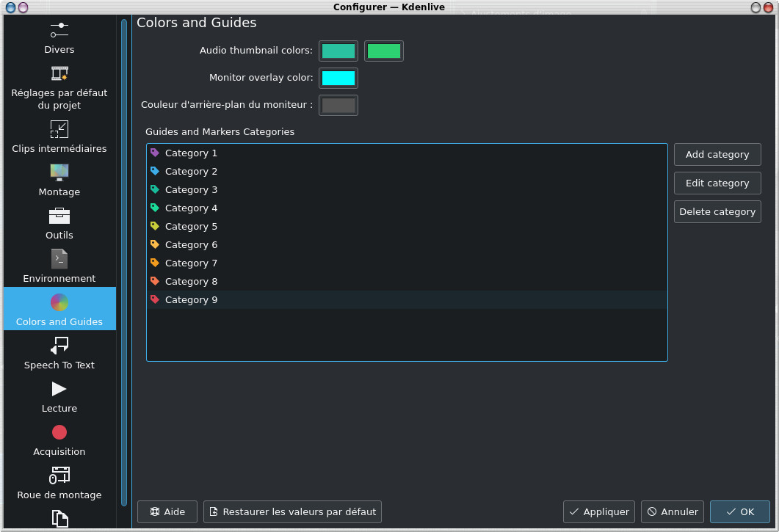Click the Add category button
The height and width of the screenshot is (532, 779).
717,155
